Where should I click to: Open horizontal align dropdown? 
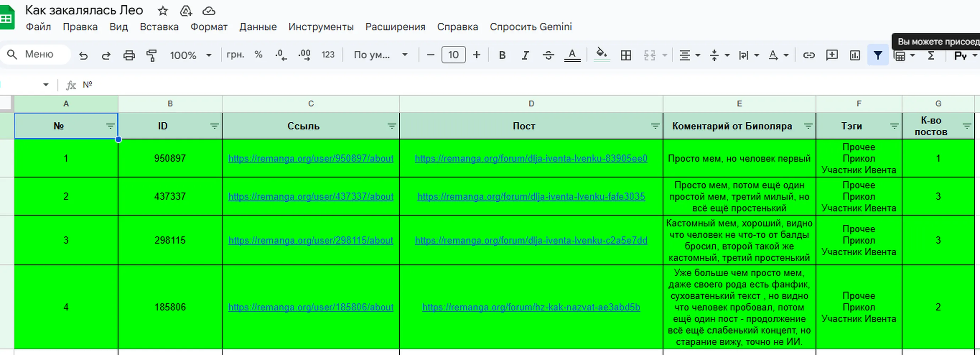(690, 56)
